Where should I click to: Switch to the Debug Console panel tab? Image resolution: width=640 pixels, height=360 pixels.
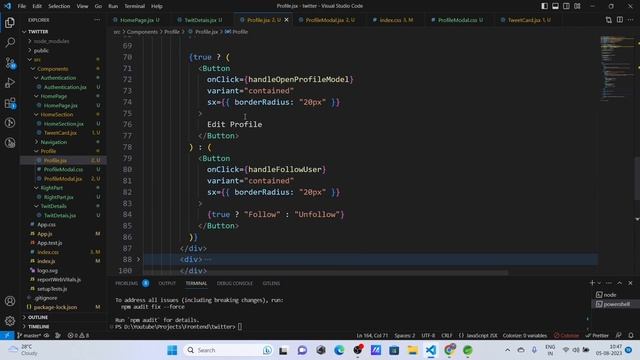click(235, 283)
